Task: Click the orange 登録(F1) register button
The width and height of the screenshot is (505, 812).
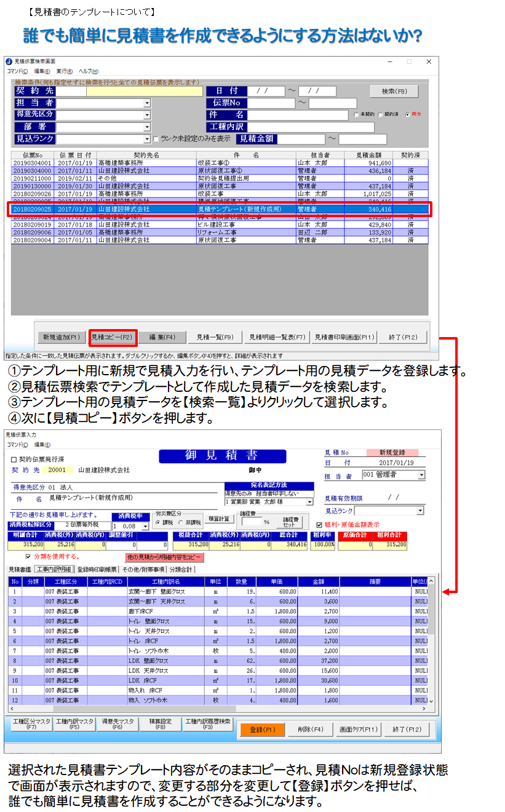Action: pos(261,730)
